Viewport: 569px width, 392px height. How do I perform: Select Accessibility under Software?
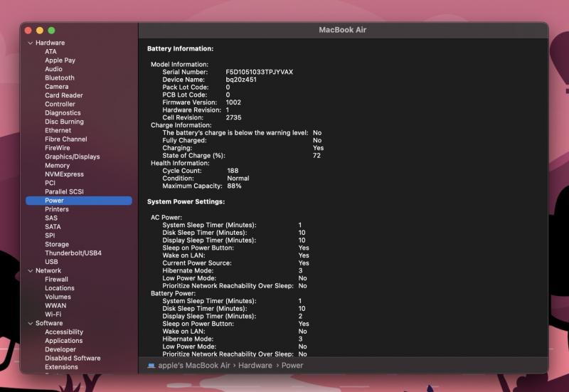click(64, 332)
